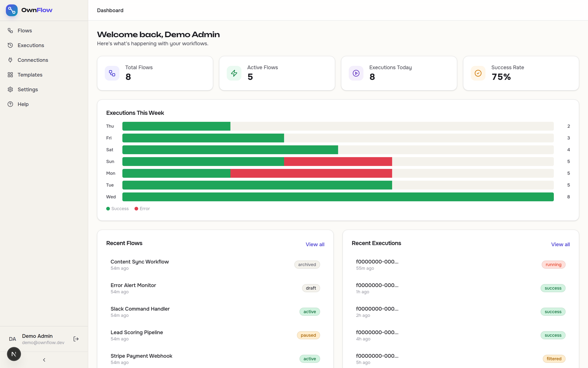This screenshot has height=368, width=588.
Task: Click the Connections plug icon
Action: pyautogui.click(x=10, y=60)
